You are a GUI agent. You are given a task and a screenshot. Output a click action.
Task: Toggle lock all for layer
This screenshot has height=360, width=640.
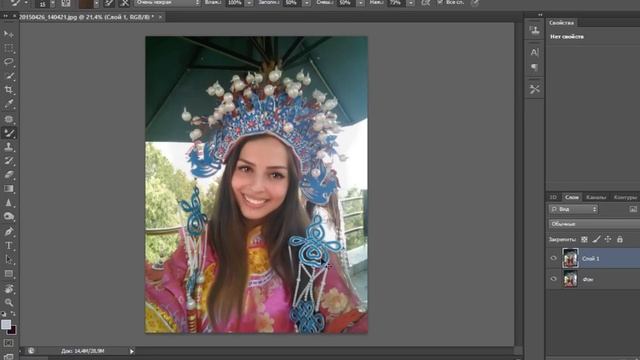[620, 240]
